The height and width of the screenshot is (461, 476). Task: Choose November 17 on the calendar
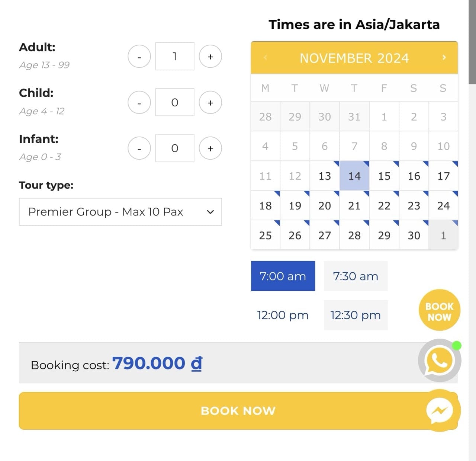(444, 176)
